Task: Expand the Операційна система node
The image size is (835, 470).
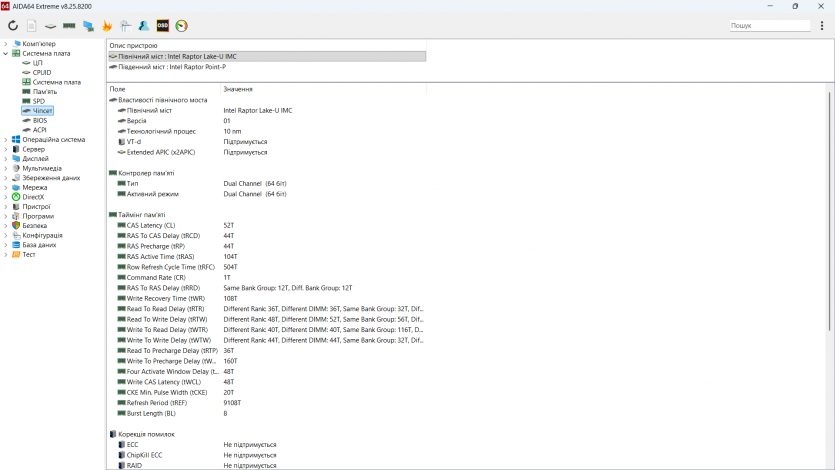Action: (x=5, y=139)
